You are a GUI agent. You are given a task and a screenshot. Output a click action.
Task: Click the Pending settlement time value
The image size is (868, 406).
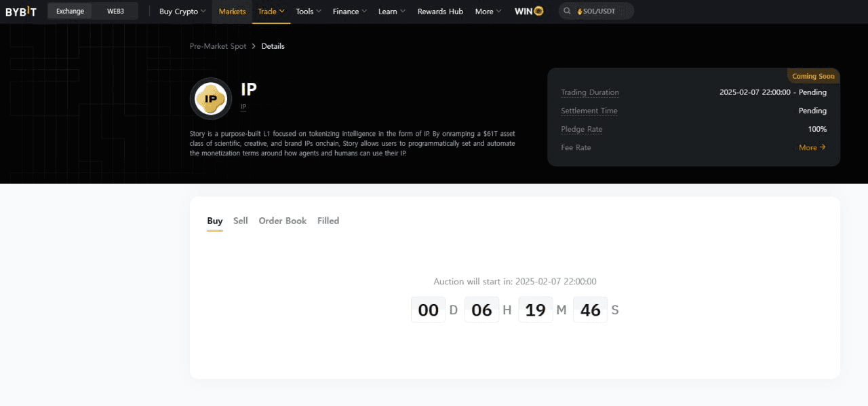click(812, 111)
